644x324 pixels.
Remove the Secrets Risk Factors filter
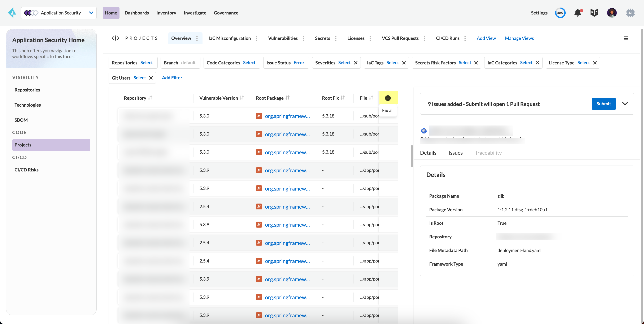coord(476,63)
